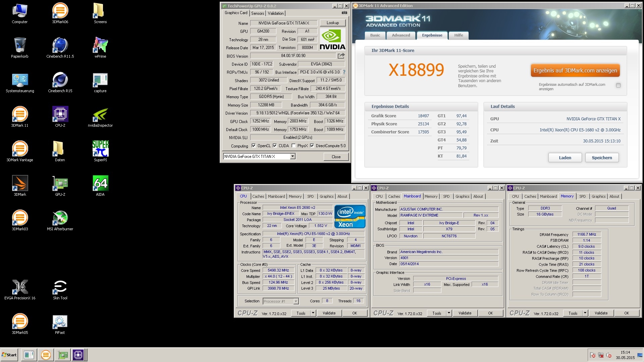Open the Caches tab in CPU-Z CPU window
The image size is (644, 362).
258,196
